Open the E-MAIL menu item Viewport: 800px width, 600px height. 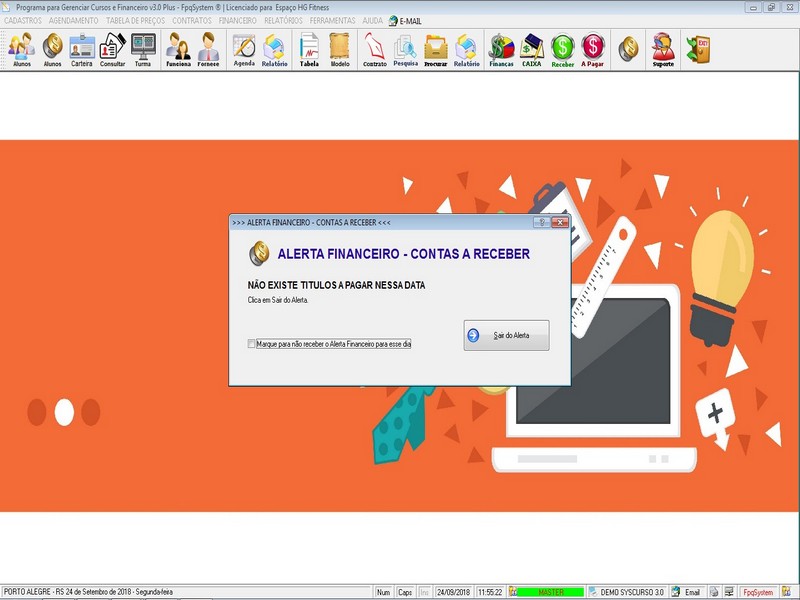[x=405, y=21]
